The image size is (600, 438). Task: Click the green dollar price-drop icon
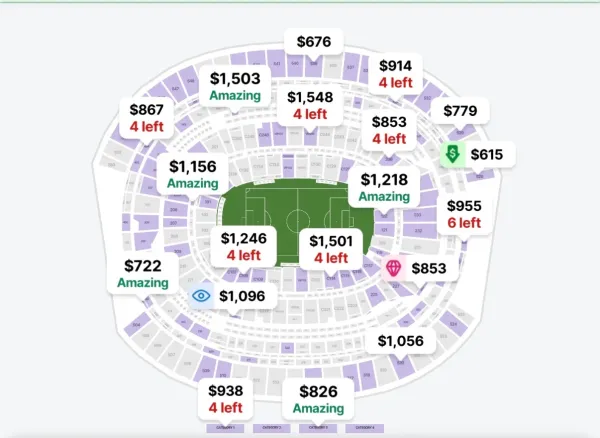coord(453,155)
